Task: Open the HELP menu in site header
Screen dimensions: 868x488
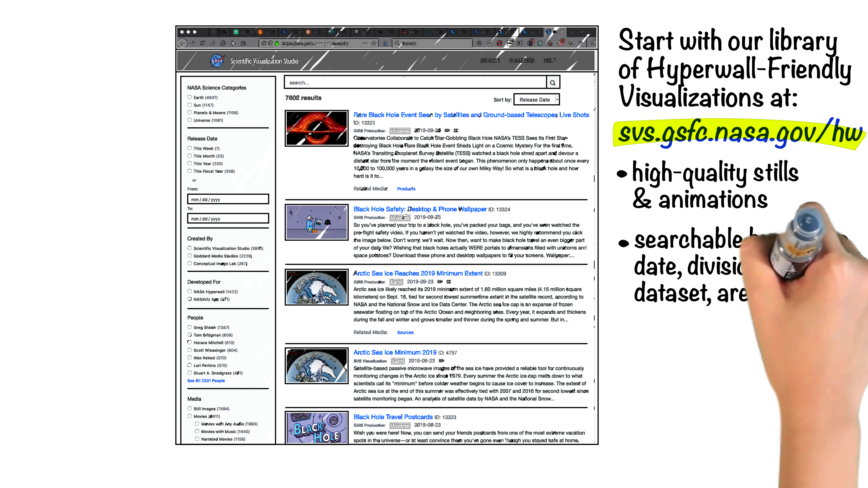Action: pyautogui.click(x=550, y=61)
